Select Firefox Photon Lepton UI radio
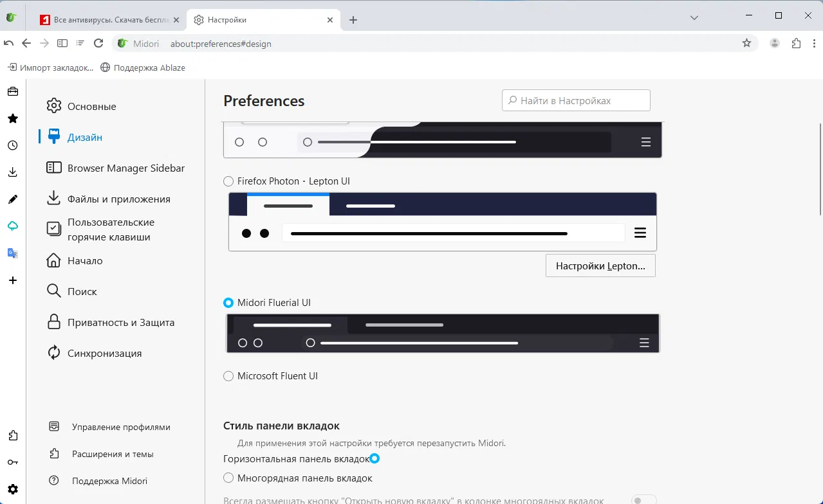Image resolution: width=823 pixels, height=504 pixels. [228, 181]
